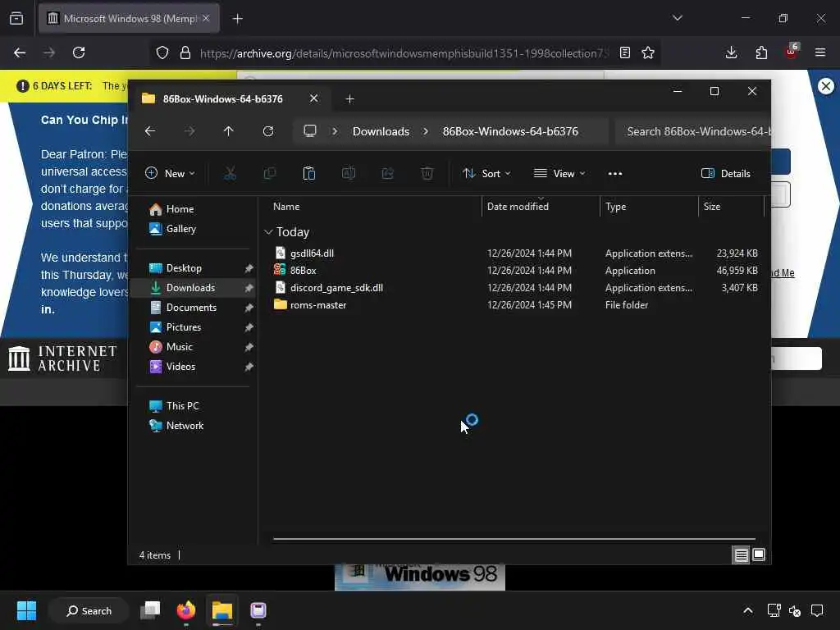Open the View dropdown menu
Screen dimensions: 840x630
coord(559,174)
